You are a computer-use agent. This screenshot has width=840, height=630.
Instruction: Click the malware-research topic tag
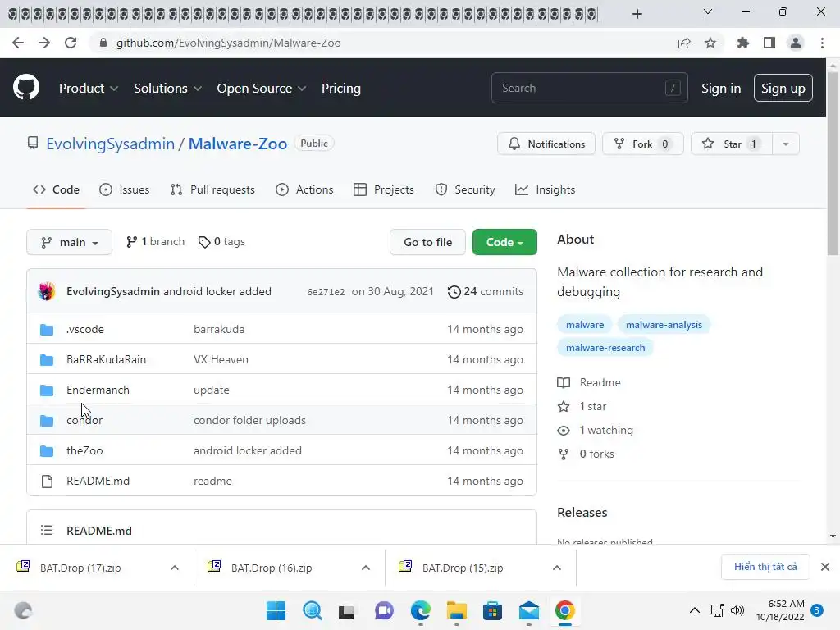(605, 348)
